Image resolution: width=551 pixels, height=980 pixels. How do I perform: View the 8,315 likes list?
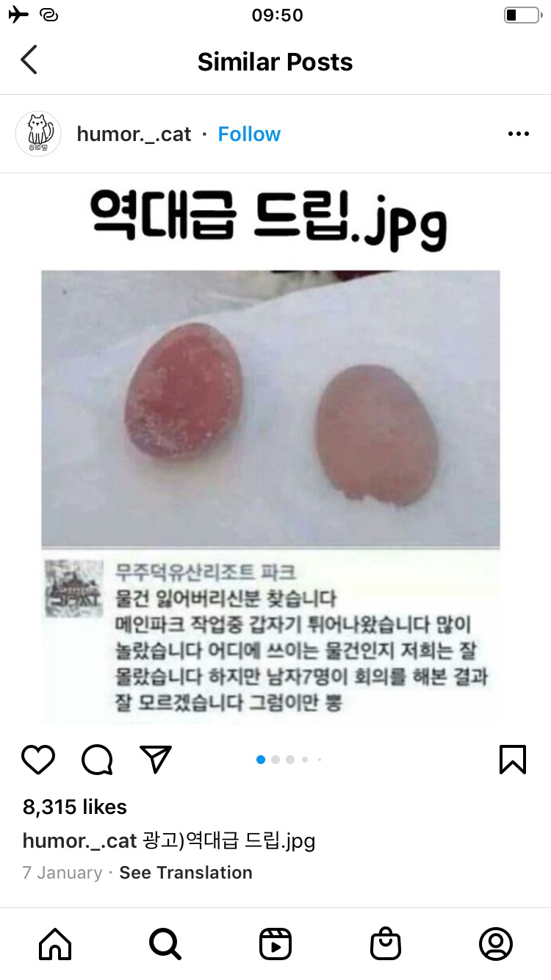75,807
